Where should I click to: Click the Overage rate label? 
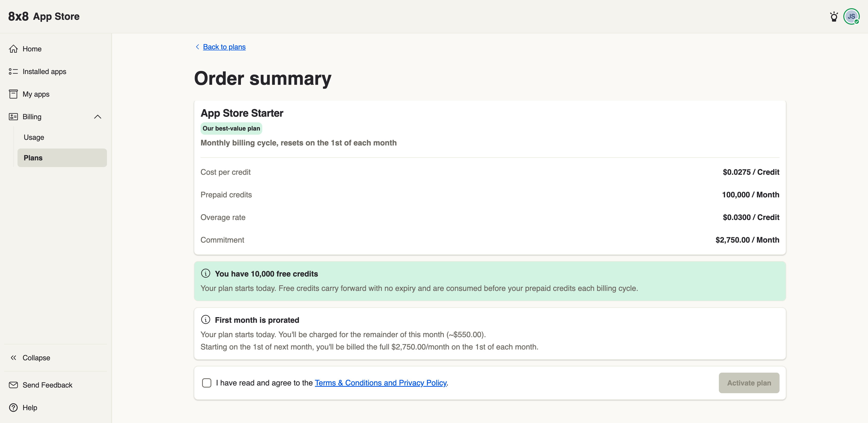tap(223, 217)
